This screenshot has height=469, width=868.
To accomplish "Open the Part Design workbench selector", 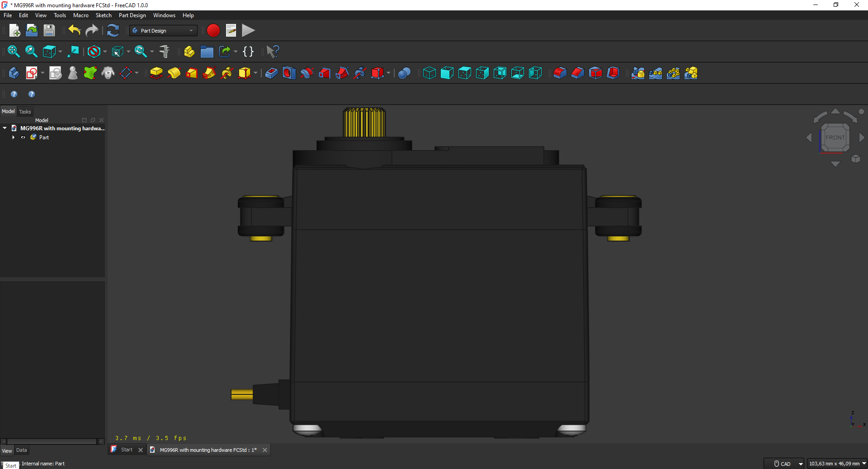I will (x=163, y=31).
